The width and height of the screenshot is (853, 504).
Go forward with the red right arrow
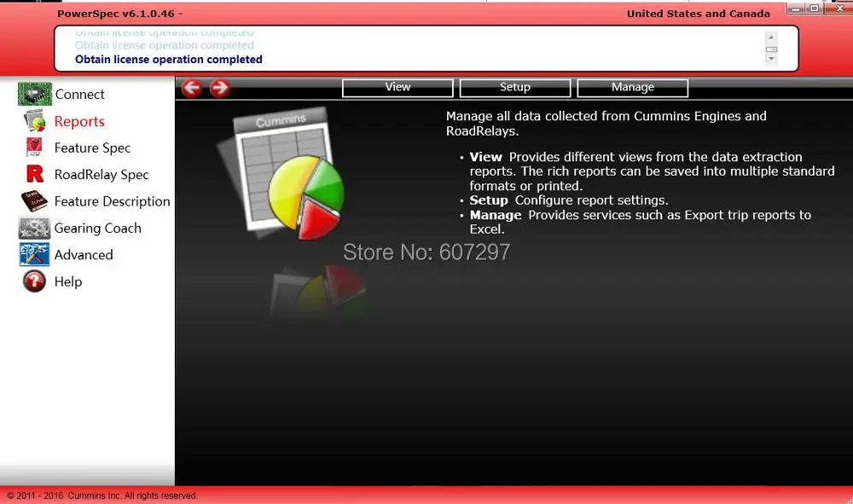click(220, 88)
